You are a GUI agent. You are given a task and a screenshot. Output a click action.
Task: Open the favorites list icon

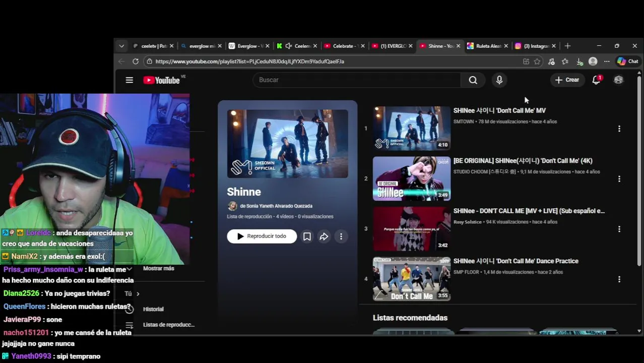(x=565, y=61)
